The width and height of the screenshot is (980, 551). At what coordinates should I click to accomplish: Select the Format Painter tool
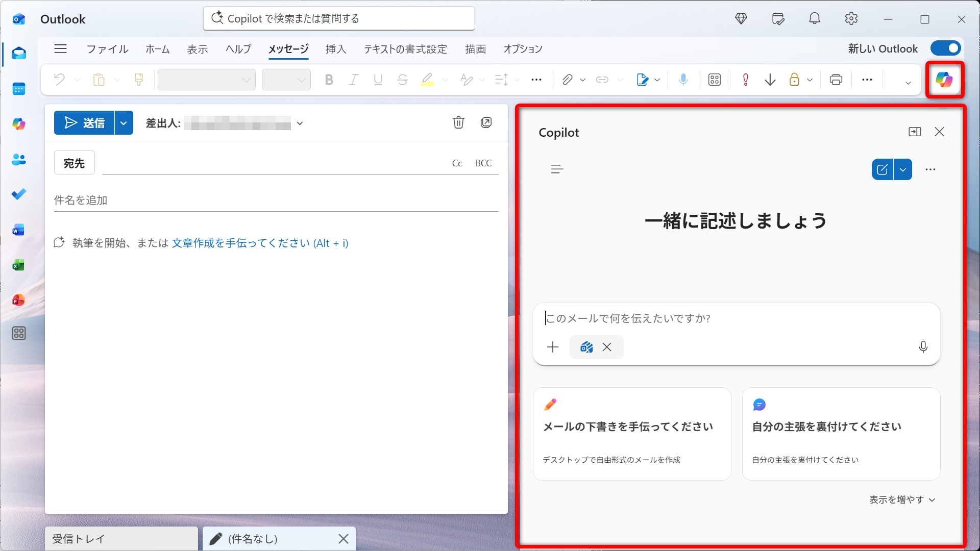point(139,80)
